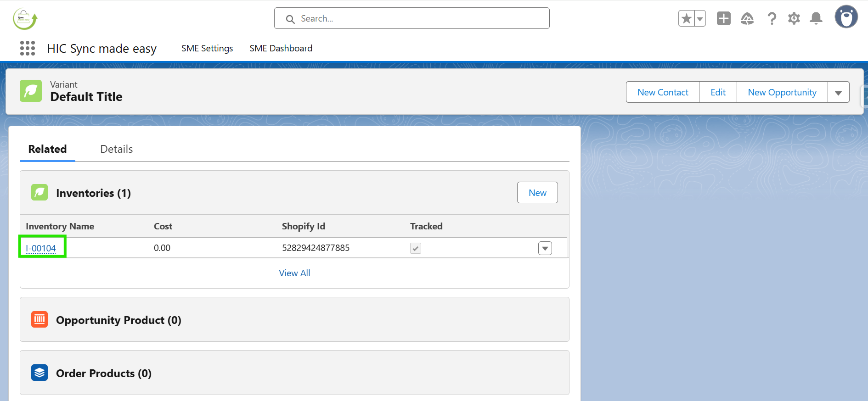This screenshot has height=401, width=868.
Task: Toggle the Tracked checkbox for I-00104
Action: [x=416, y=248]
